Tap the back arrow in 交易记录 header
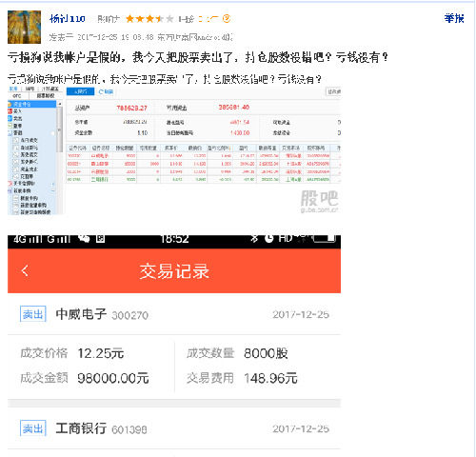476x457 pixels. coord(25,270)
